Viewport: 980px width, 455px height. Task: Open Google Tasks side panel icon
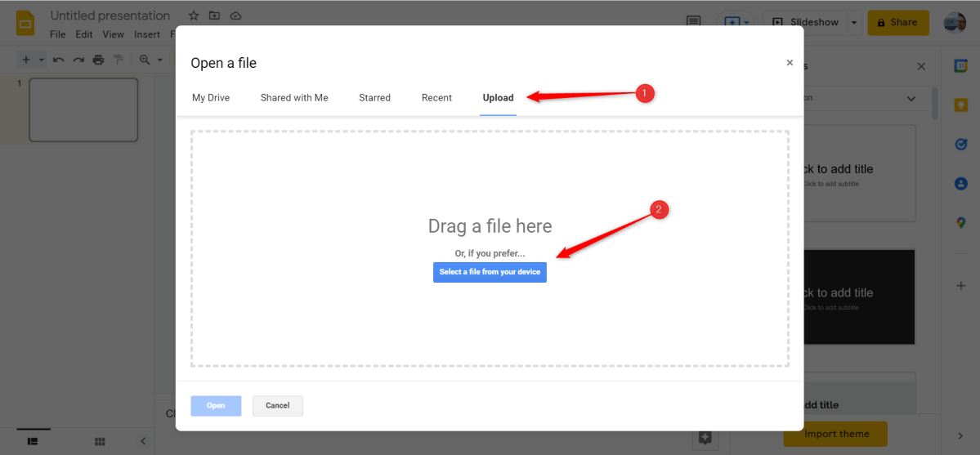tap(960, 145)
